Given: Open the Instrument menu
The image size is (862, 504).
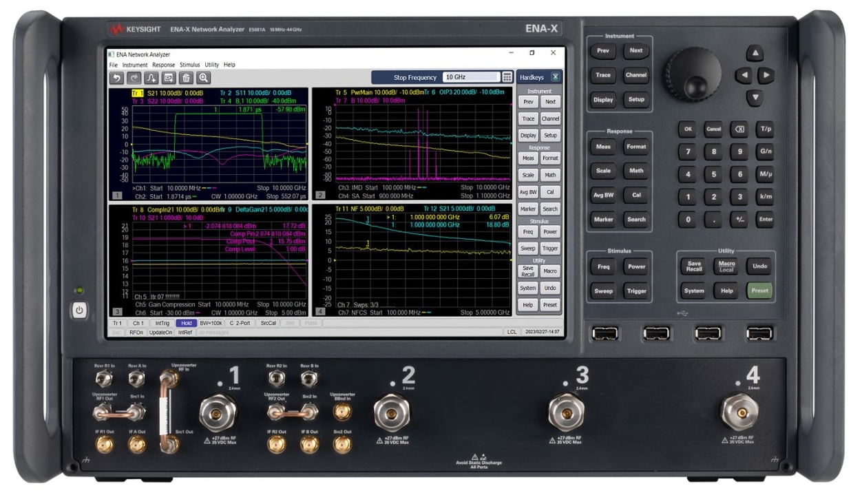Looking at the screenshot, I should tap(135, 65).
